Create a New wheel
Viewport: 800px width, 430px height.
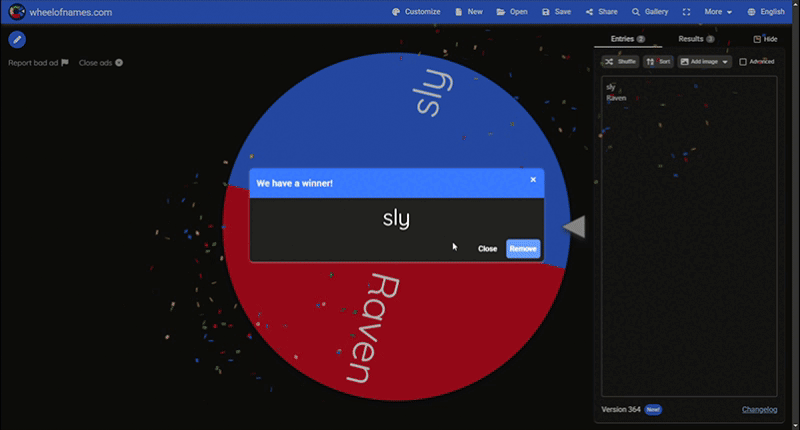pos(469,12)
